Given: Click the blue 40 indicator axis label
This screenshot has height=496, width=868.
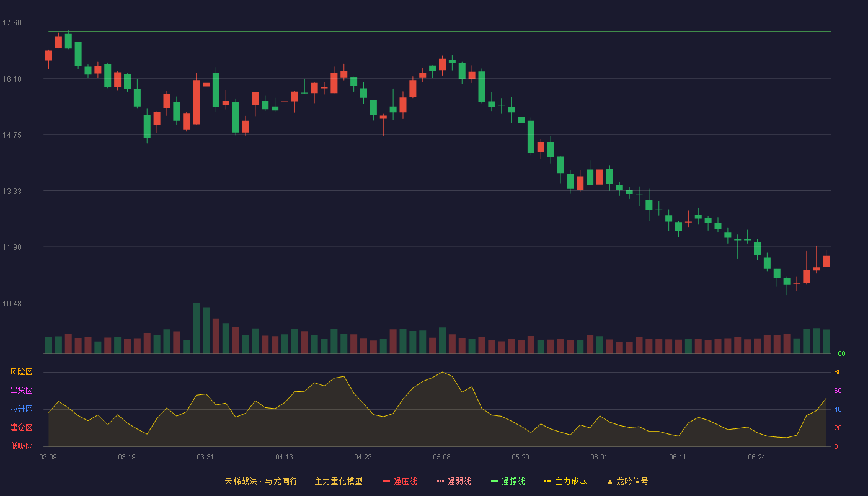Looking at the screenshot, I should 838,410.
